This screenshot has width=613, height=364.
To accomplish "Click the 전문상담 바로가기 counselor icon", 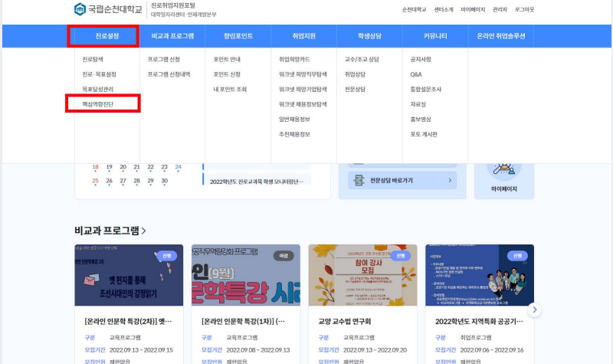I will (362, 180).
